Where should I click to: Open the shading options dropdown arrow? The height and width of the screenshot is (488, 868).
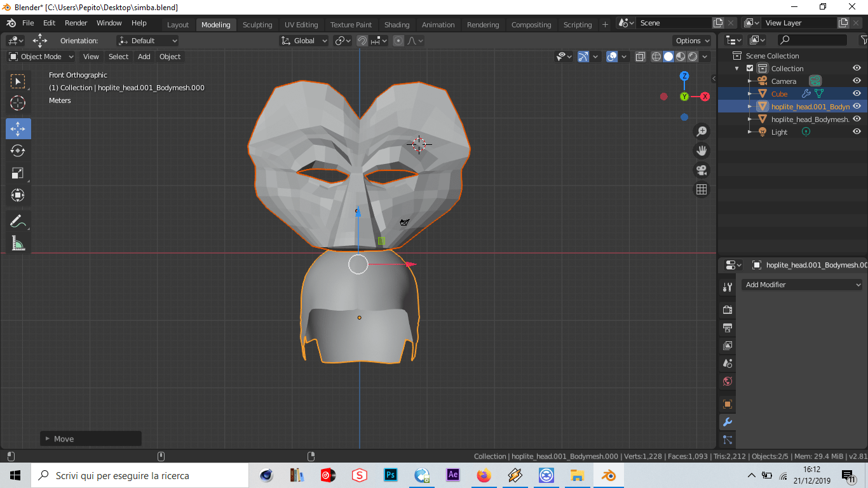click(x=705, y=57)
